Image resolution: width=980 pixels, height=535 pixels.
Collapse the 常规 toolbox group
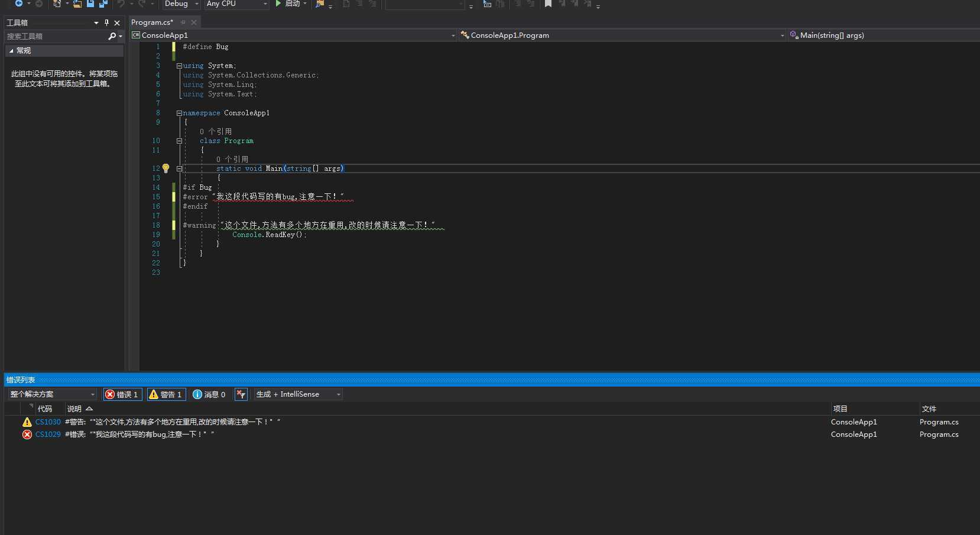pos(11,51)
